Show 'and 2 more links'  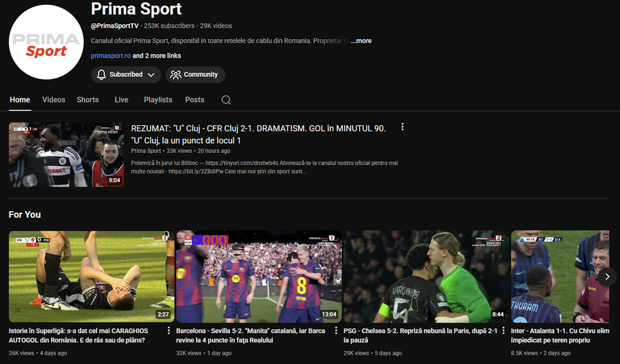pyautogui.click(x=156, y=56)
